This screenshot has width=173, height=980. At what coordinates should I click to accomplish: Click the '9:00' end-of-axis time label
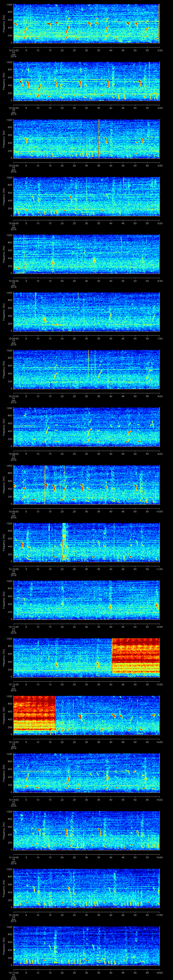[160, 454]
